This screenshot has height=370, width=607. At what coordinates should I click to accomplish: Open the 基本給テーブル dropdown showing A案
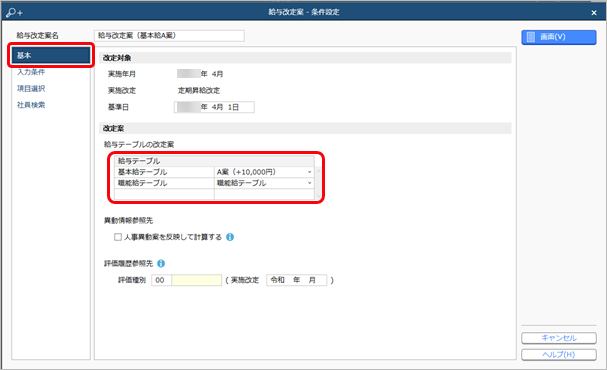point(309,172)
